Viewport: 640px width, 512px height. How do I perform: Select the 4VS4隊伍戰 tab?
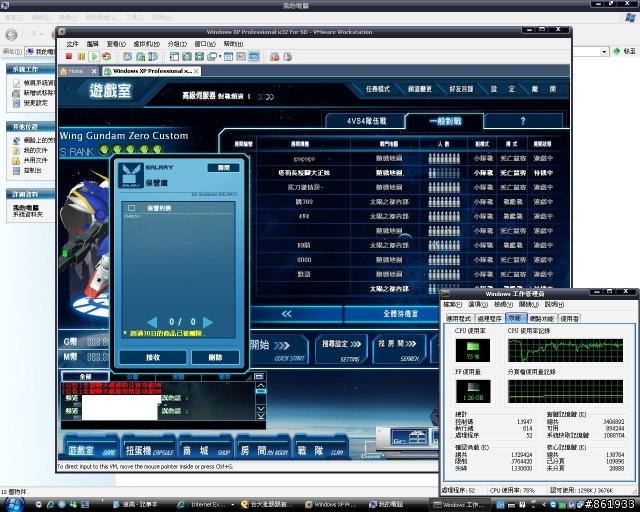[366, 121]
